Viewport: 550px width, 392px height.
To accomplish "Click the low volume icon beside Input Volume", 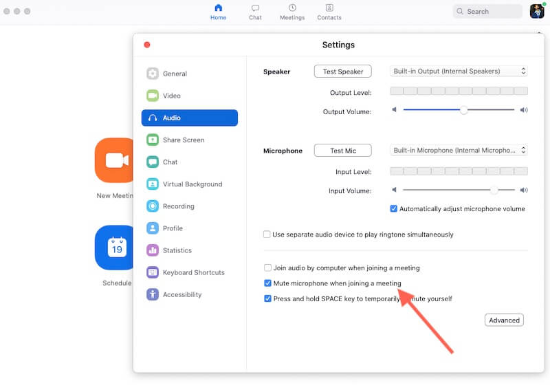I will pos(394,190).
